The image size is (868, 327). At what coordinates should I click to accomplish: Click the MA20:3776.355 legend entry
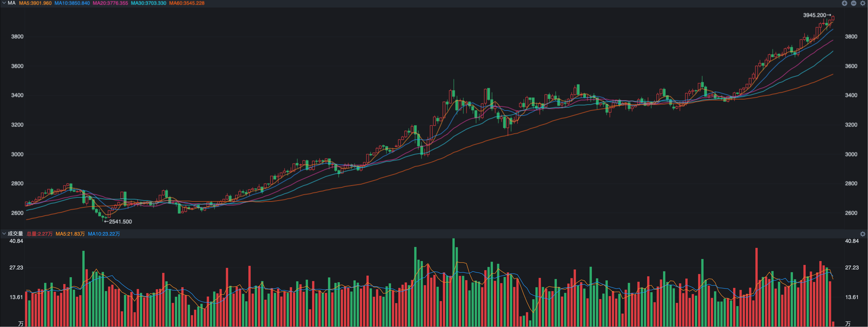pyautogui.click(x=110, y=3)
